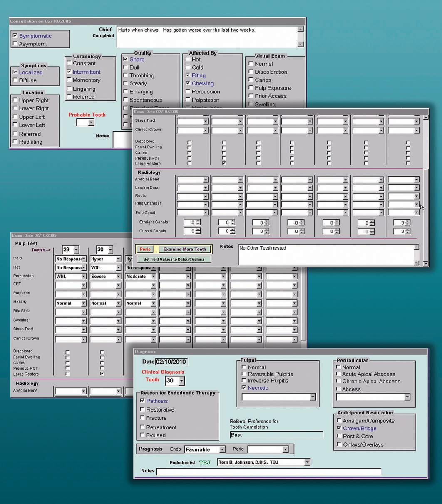442x504 pixels.
Task: Toggle Chewing under Affected By
Action: 188,83
